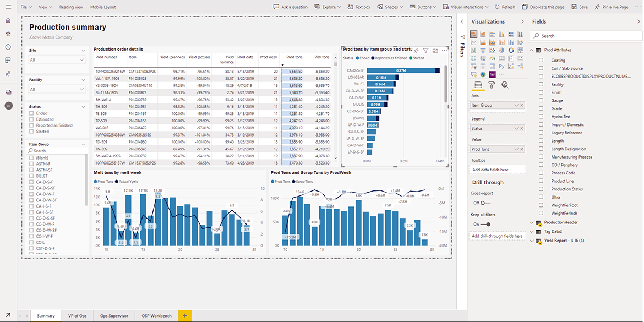Add a new page with plus button
Image resolution: width=644 pixels, height=322 pixels.
click(185, 316)
